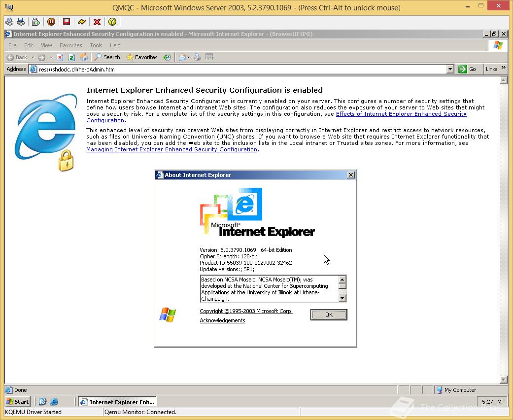This screenshot has width=513, height=420.
Task: Click the 5:27 PM taskbar clock
Action: coord(491,402)
